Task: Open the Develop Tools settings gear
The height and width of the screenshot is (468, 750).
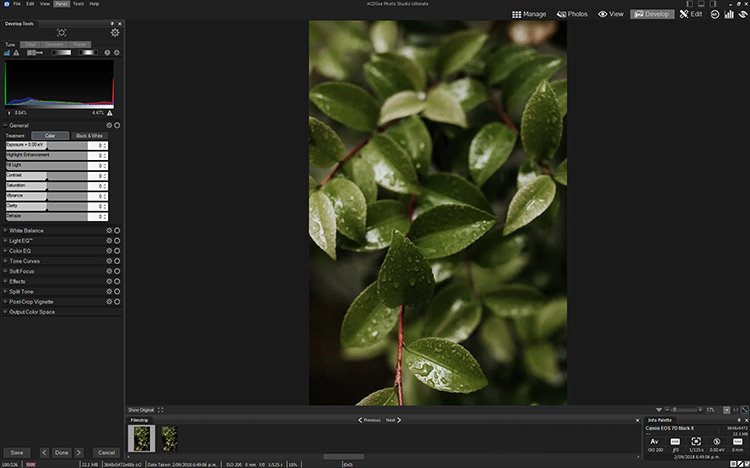Action: click(115, 33)
